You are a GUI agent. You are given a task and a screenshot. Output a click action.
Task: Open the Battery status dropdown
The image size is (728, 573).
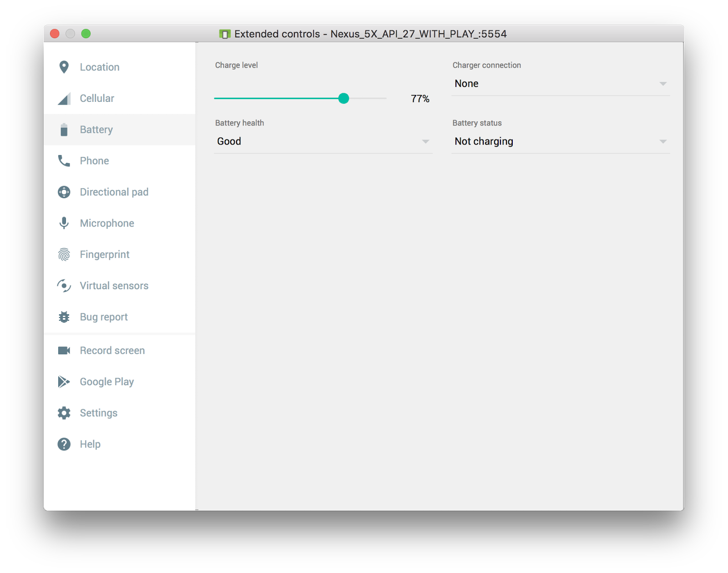(560, 142)
